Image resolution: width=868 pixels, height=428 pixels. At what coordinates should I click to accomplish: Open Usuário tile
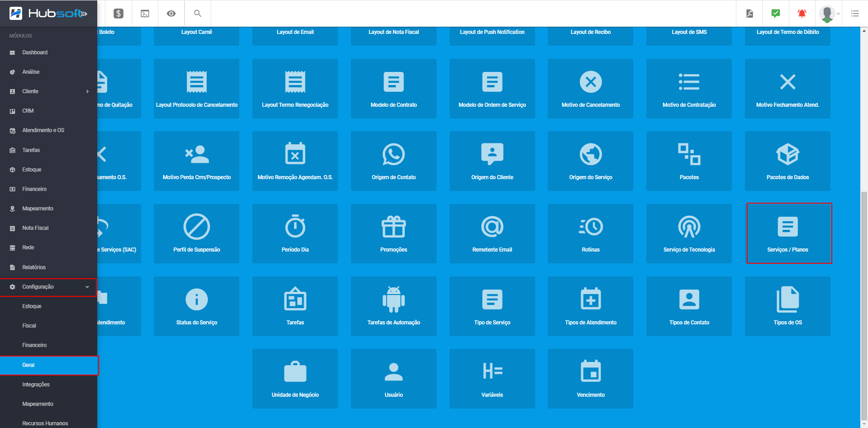click(394, 379)
